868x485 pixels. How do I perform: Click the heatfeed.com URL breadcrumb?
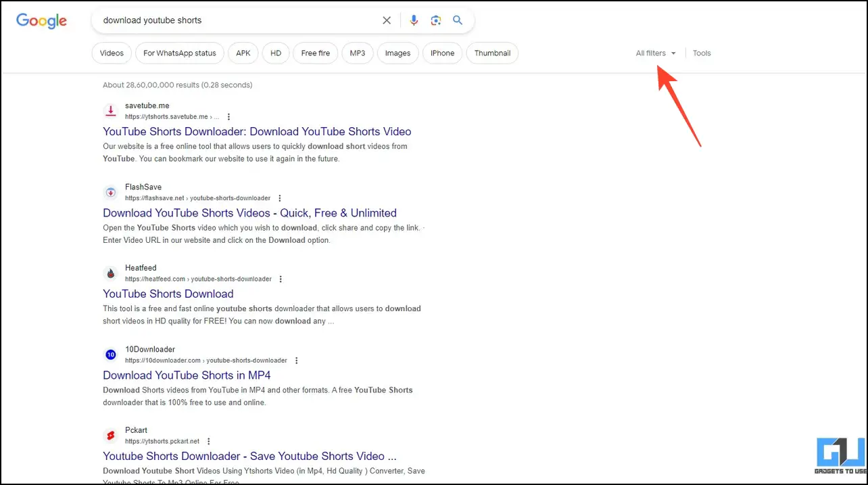coord(198,279)
